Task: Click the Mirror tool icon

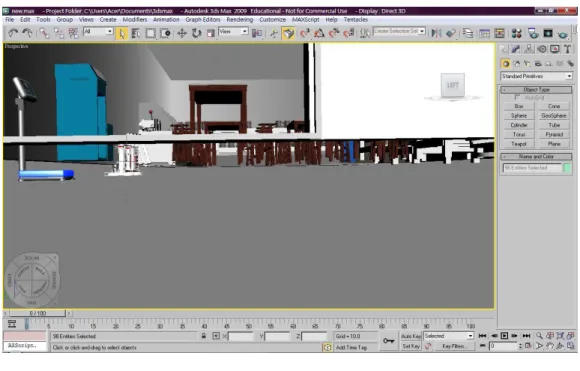Action: [436, 34]
